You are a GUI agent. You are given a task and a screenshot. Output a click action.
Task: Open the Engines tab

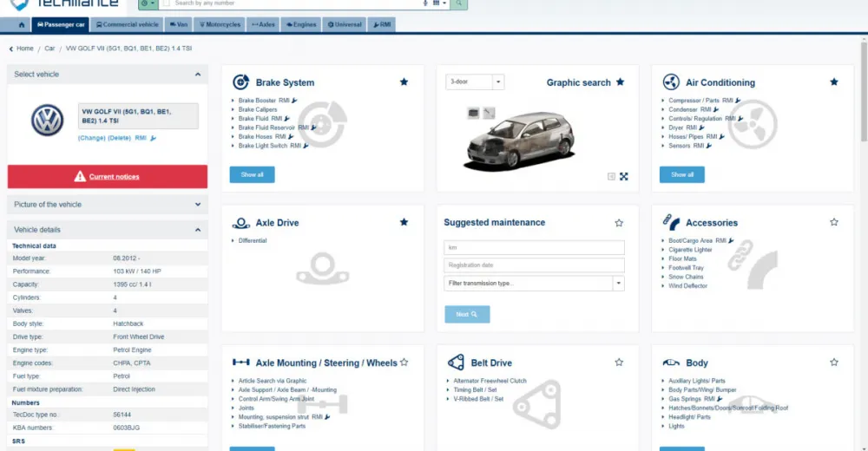coord(301,24)
